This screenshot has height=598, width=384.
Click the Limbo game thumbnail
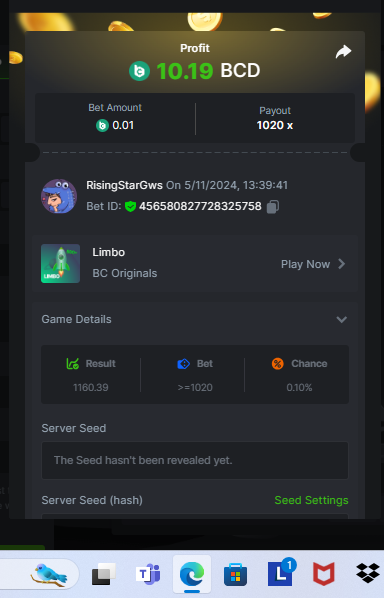[60, 264]
